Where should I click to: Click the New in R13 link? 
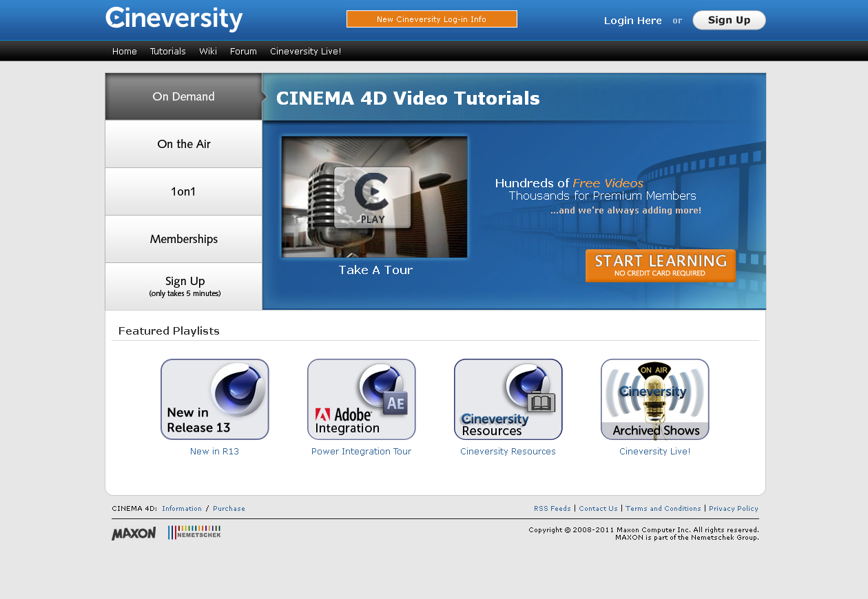(x=215, y=452)
